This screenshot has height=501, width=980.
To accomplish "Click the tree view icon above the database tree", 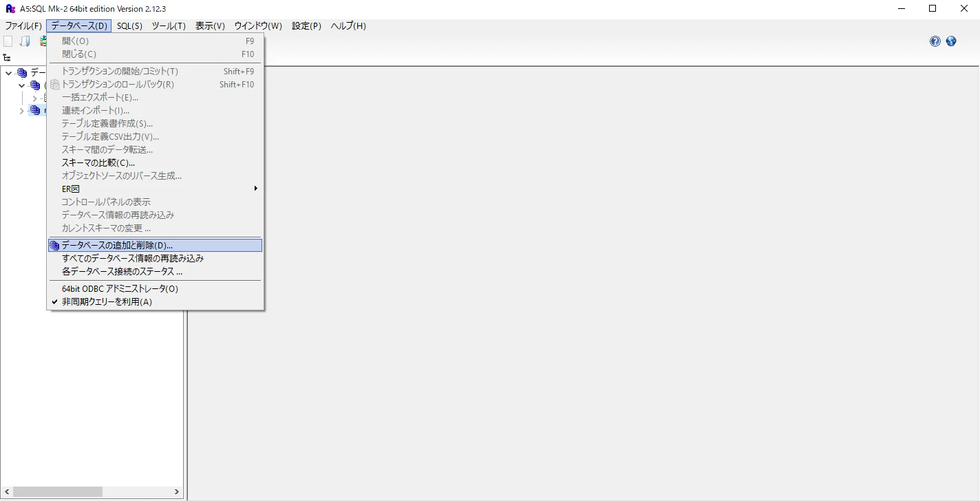I will [x=7, y=58].
